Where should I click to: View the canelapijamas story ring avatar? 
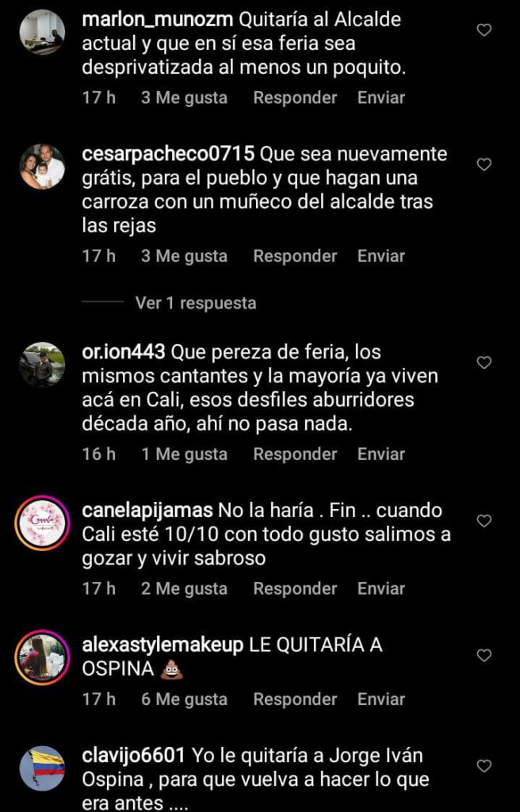pos(43,523)
